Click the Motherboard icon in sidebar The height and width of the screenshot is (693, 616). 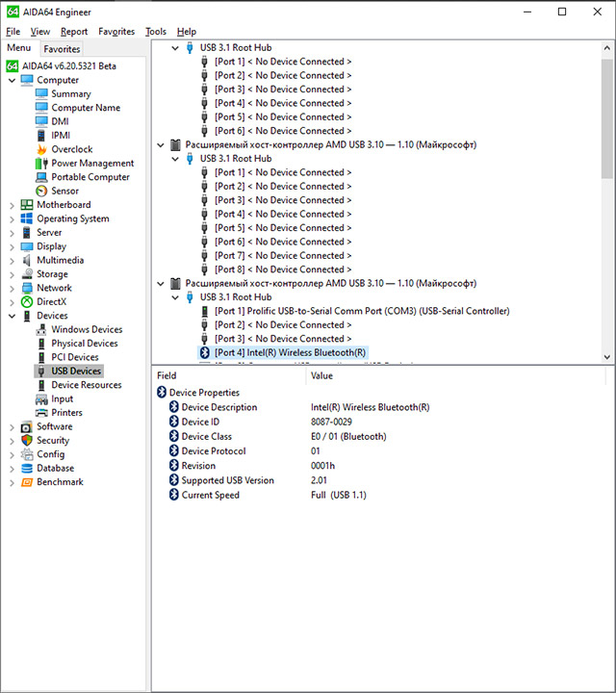27,205
